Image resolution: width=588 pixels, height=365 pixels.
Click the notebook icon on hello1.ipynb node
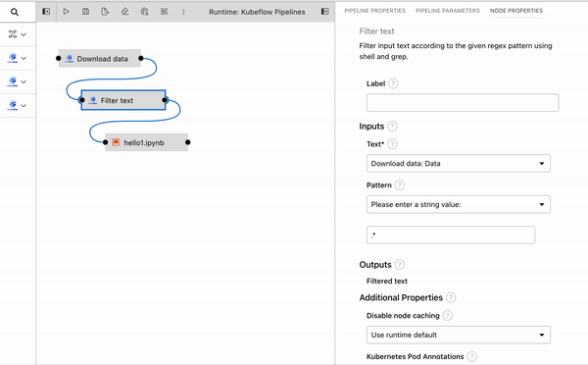tap(116, 142)
